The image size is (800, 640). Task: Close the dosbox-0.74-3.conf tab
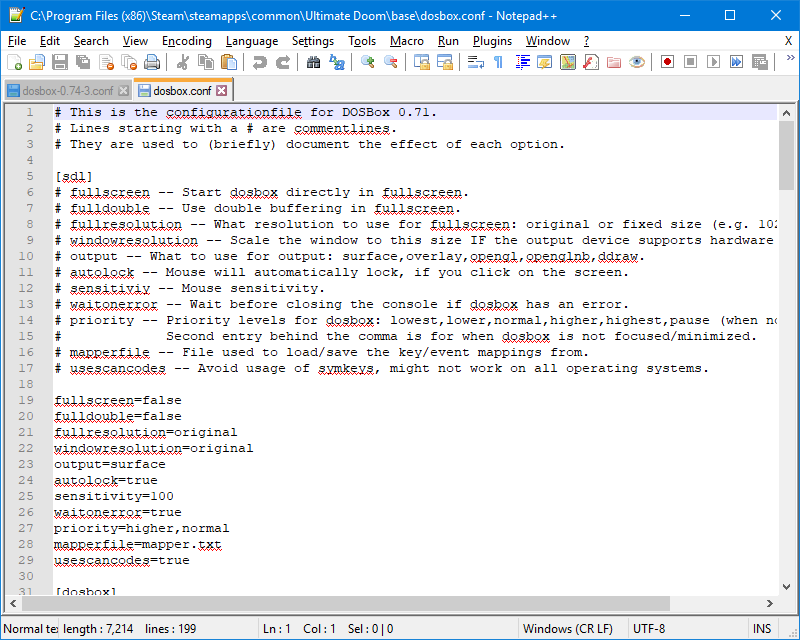[123, 91]
